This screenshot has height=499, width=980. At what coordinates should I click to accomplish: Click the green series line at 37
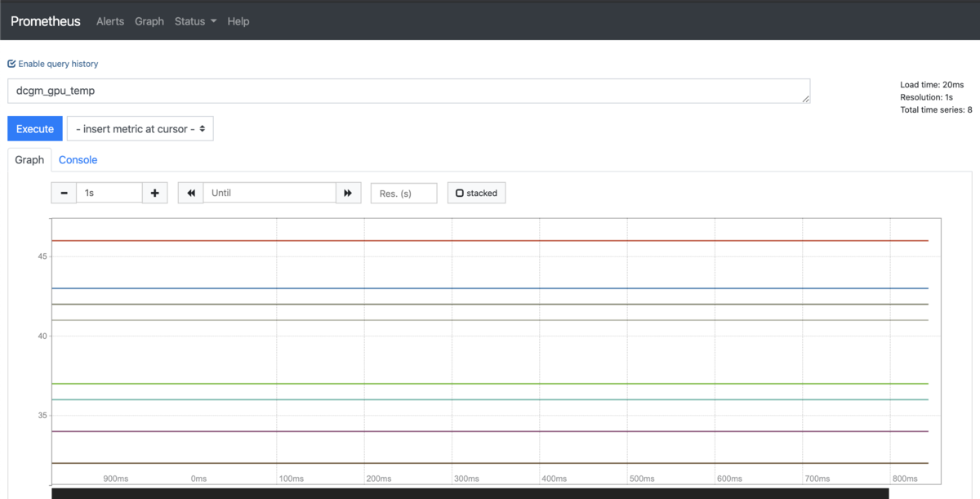pyautogui.click(x=490, y=384)
